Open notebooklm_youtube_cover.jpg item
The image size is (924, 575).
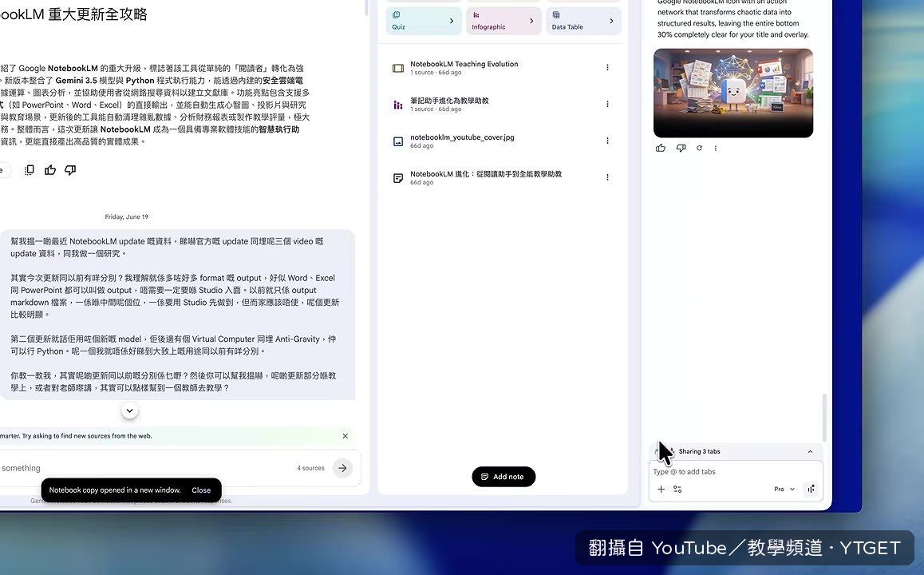coord(501,141)
